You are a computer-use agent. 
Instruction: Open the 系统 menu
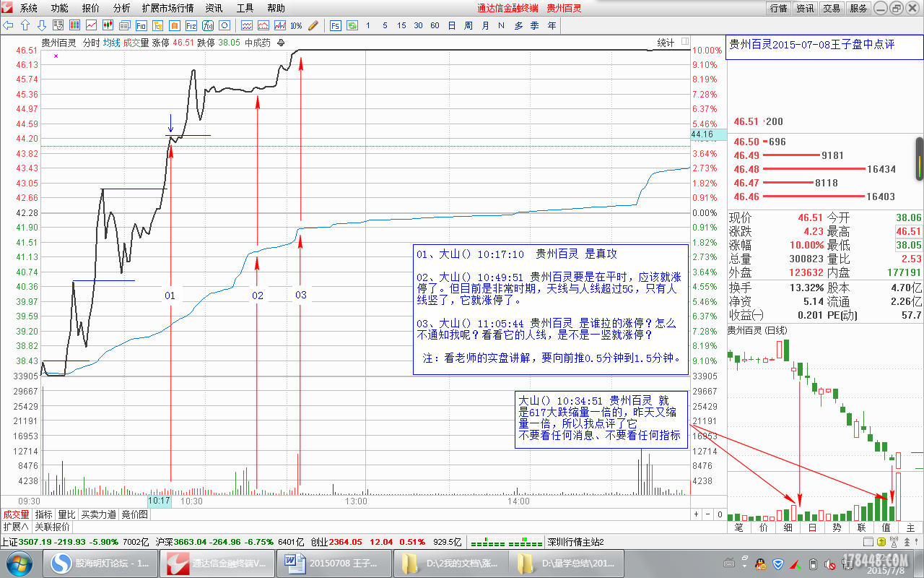(28, 8)
